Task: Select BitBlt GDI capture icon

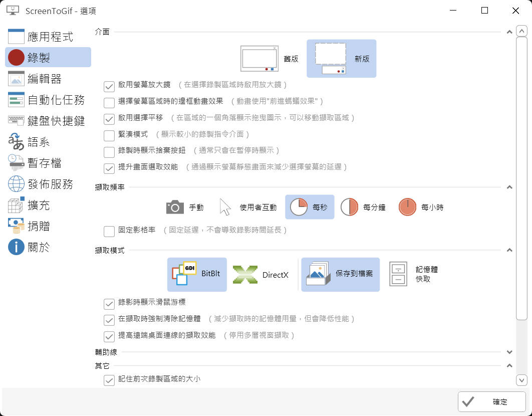Action: (x=184, y=273)
